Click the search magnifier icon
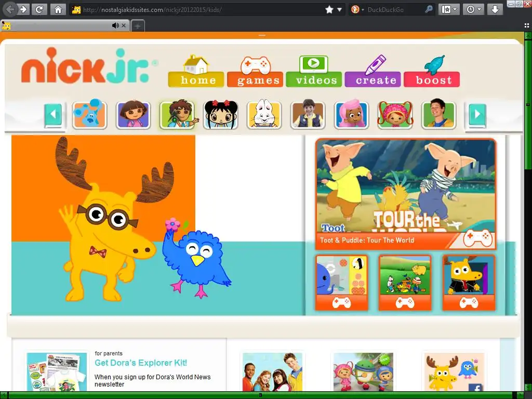 click(429, 9)
